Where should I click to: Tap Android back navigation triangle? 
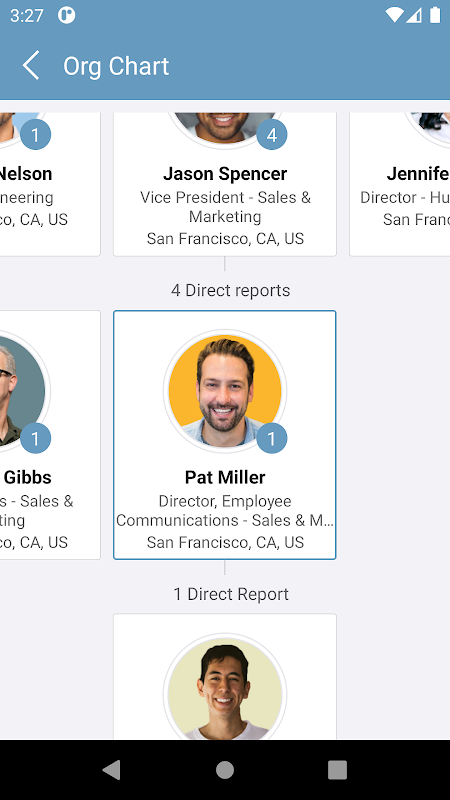tap(112, 769)
